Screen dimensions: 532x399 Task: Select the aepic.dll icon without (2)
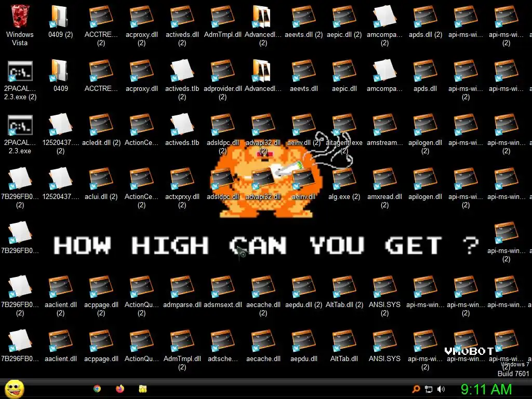344,70
